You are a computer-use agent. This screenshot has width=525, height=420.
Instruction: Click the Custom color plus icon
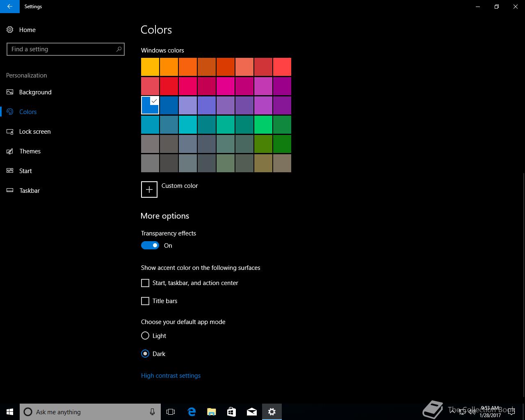[149, 189]
